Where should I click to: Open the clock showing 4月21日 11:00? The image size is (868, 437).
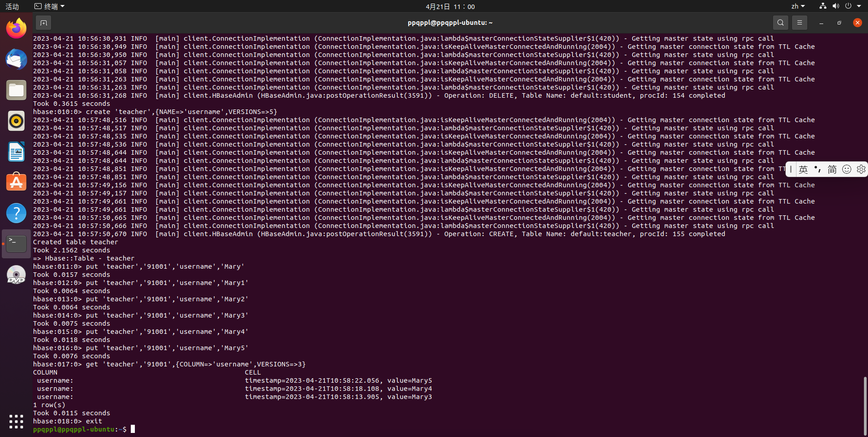click(x=450, y=6)
